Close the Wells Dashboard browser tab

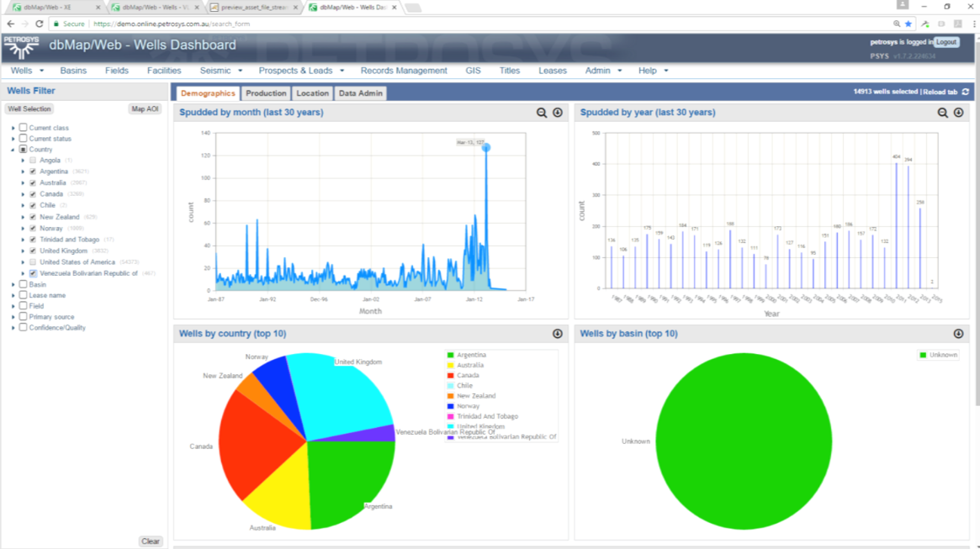click(x=395, y=8)
